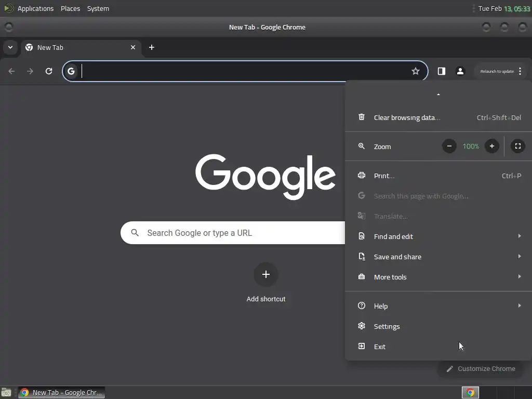Screen dimensions: 532x399
Task: Click the Google G icon in address bar
Action: pyautogui.click(x=71, y=71)
